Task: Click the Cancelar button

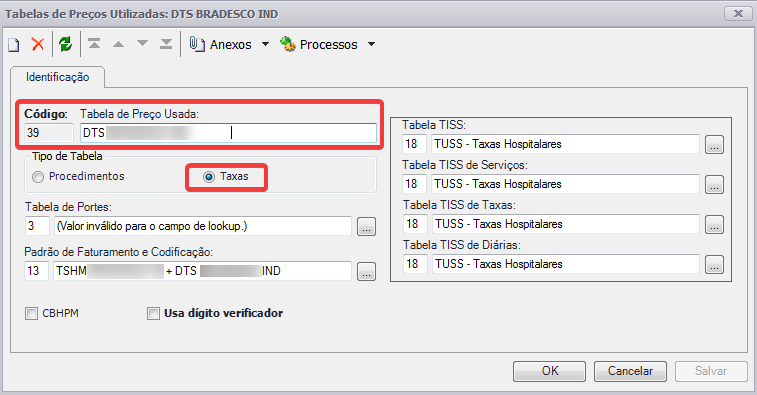Action: coord(630,371)
